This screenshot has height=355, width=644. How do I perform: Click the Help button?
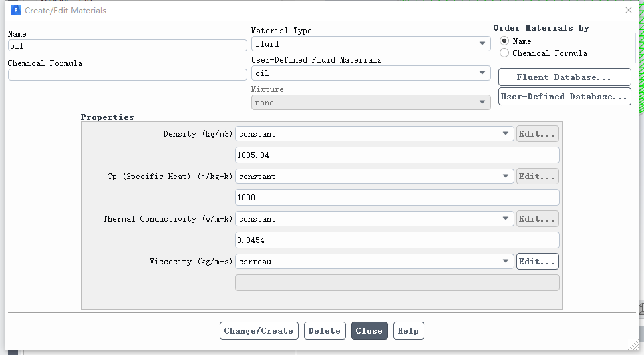(408, 331)
